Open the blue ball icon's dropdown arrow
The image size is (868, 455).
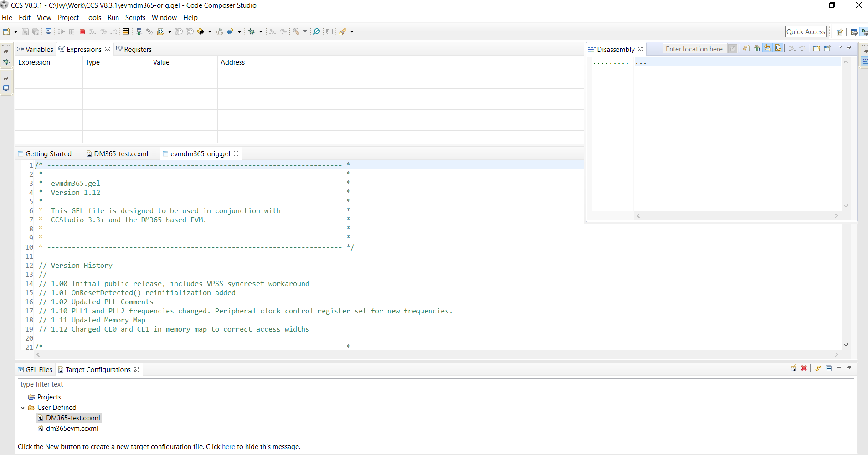(239, 31)
